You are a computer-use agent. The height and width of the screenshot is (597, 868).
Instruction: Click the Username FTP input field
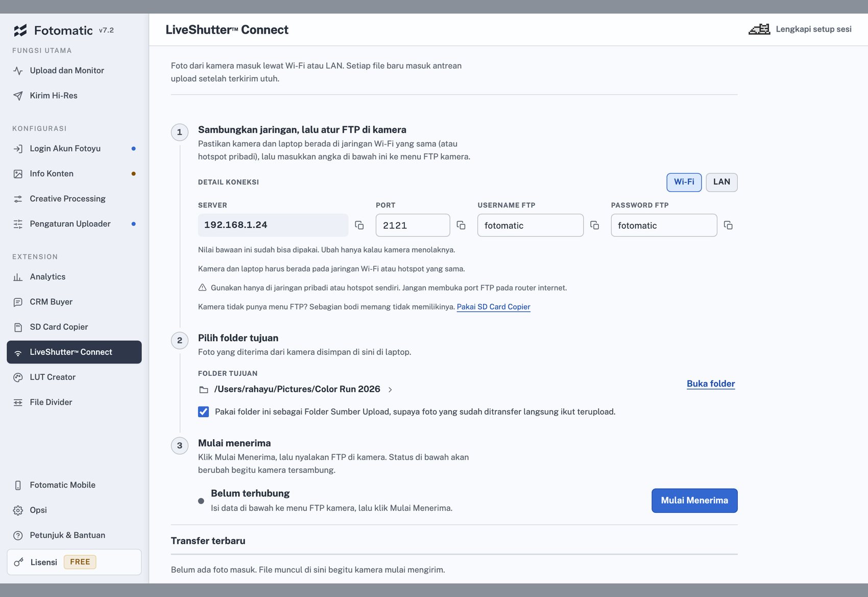(x=531, y=225)
